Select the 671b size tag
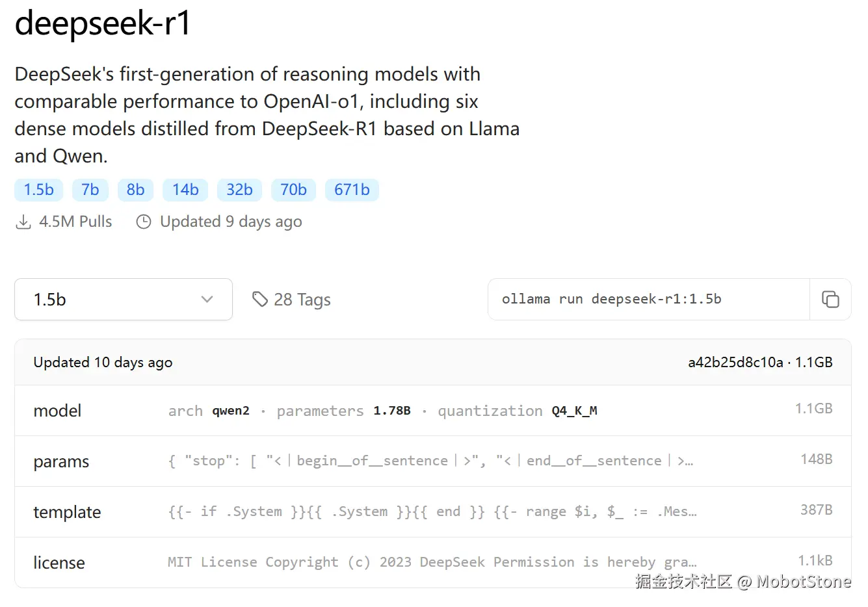 click(x=352, y=190)
